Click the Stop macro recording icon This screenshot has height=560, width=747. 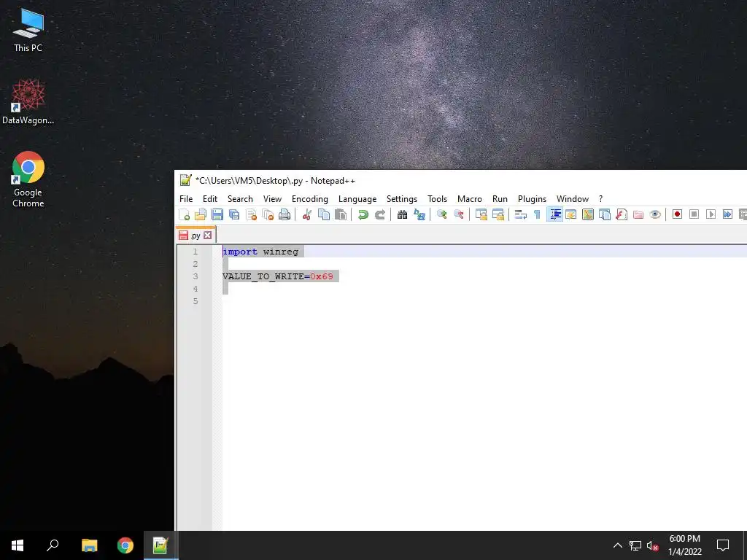694,214
